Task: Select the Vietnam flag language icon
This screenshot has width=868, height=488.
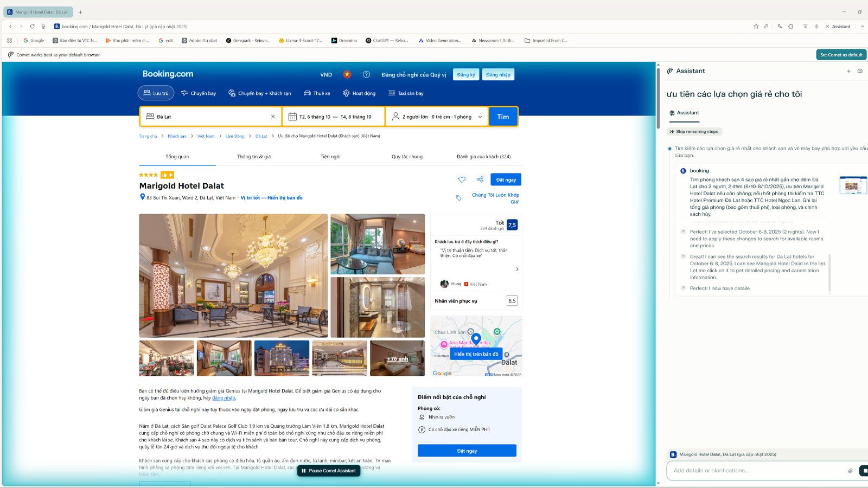Action: [x=347, y=74]
